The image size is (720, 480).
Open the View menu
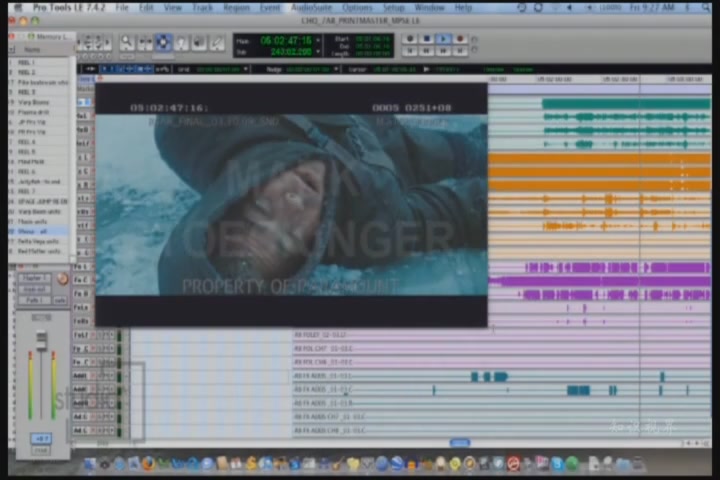click(173, 7)
